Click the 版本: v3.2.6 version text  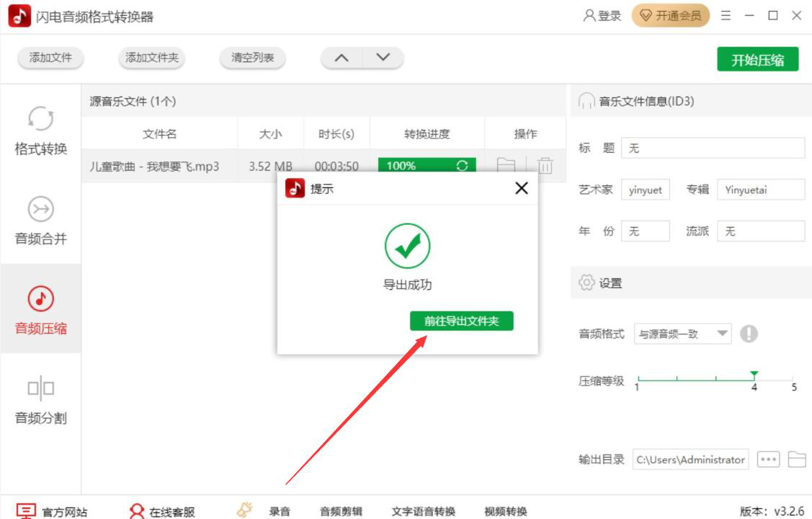click(x=772, y=511)
